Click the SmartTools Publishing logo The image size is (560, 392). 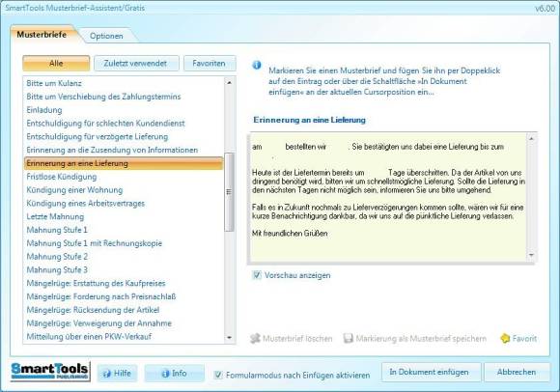point(50,372)
